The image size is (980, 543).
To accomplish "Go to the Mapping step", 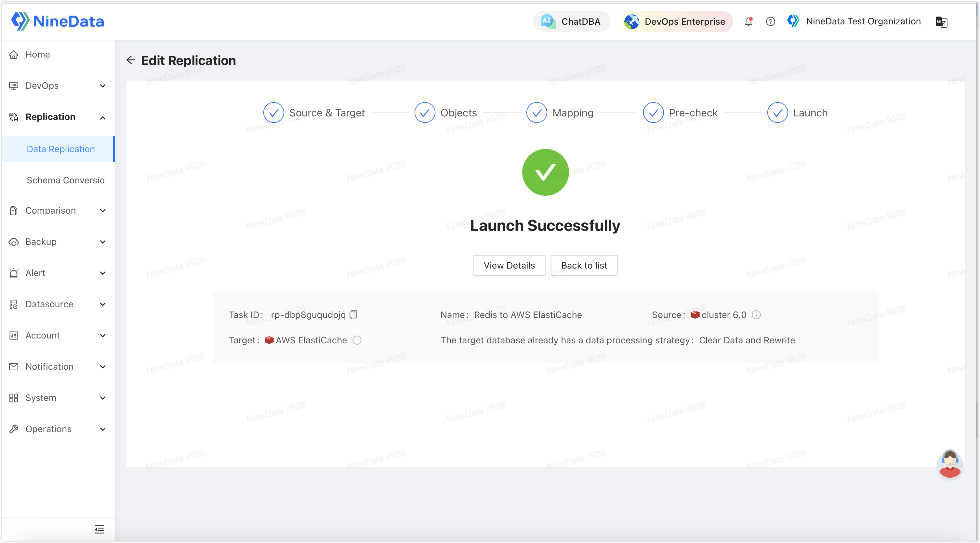I will pos(560,113).
